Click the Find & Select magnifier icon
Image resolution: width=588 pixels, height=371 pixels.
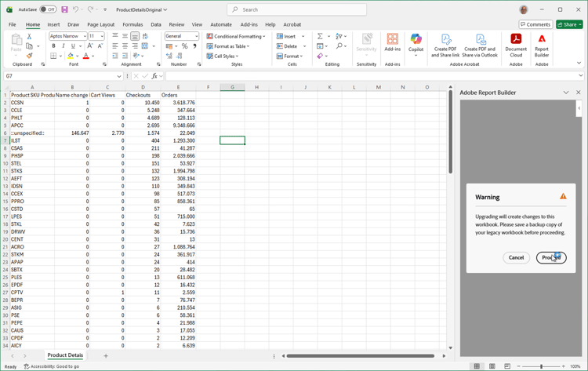click(339, 45)
